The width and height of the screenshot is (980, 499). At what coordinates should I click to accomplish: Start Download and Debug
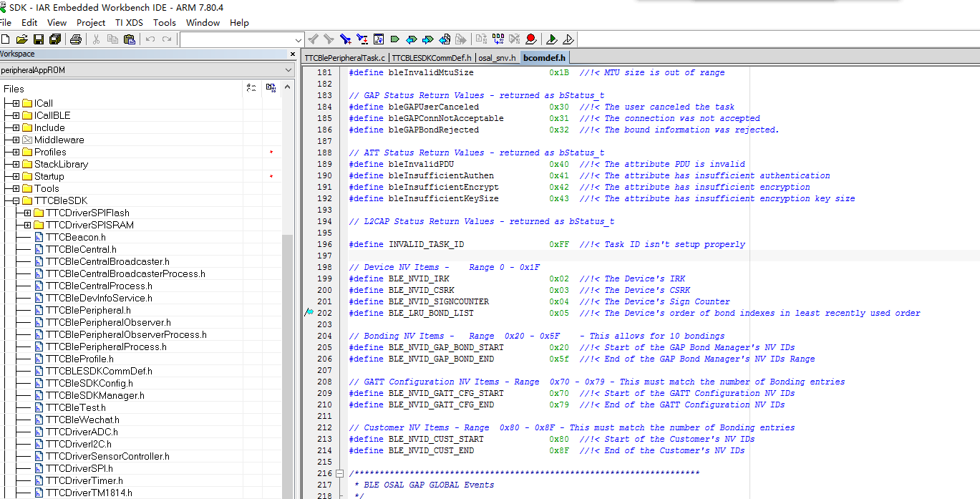click(x=551, y=39)
